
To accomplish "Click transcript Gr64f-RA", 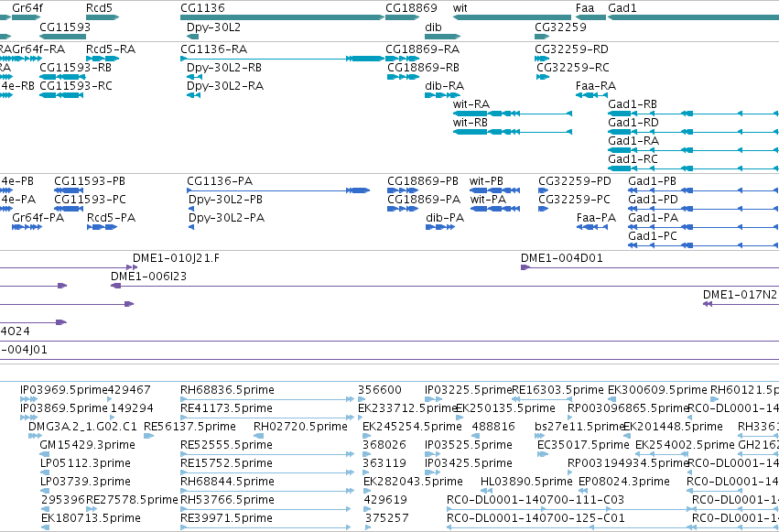I will tap(38, 49).
